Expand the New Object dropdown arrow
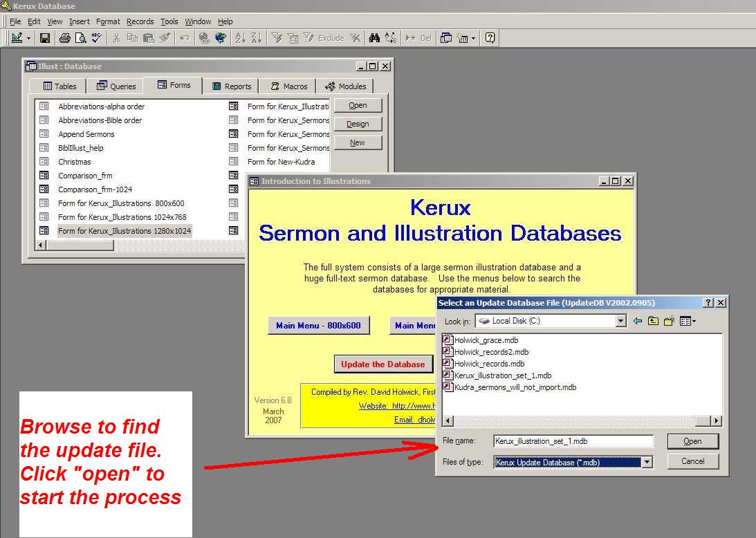This screenshot has height=538, width=756. pyautogui.click(x=474, y=38)
